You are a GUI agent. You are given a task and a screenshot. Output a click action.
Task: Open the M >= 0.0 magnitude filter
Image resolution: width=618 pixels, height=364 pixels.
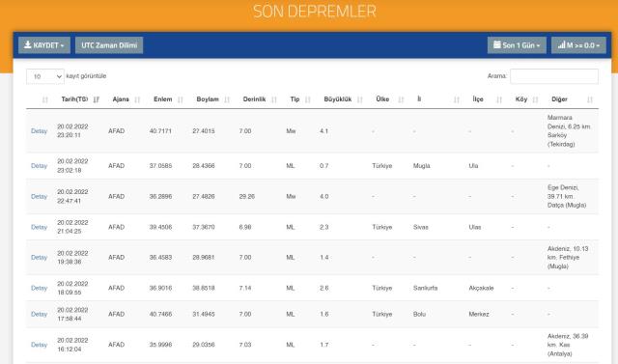[578, 45]
